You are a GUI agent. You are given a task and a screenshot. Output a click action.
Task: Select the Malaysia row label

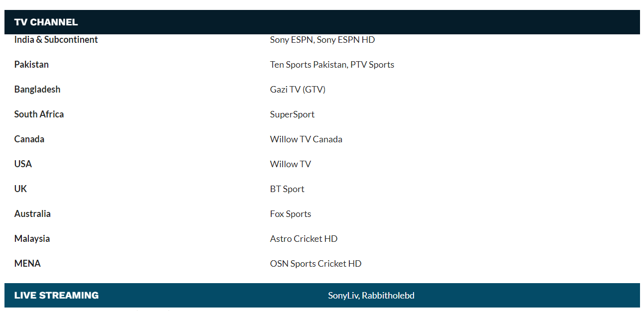pos(32,239)
